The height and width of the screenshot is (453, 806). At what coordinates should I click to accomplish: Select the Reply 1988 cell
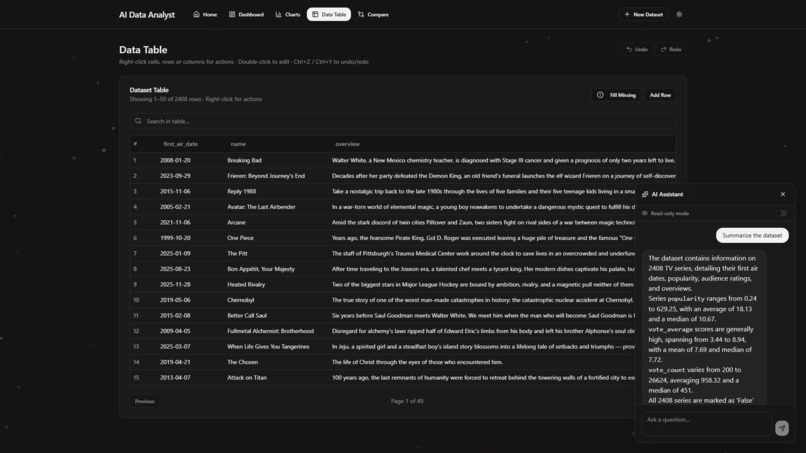click(242, 191)
